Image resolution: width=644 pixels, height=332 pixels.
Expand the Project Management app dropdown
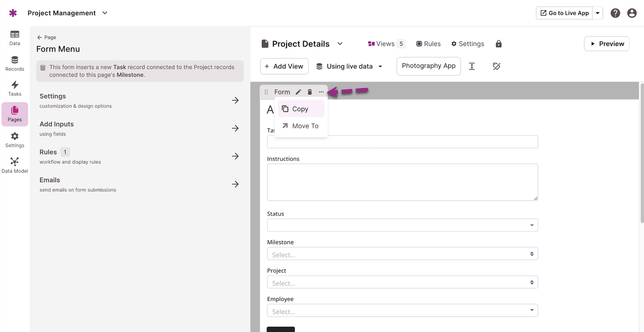pos(105,13)
